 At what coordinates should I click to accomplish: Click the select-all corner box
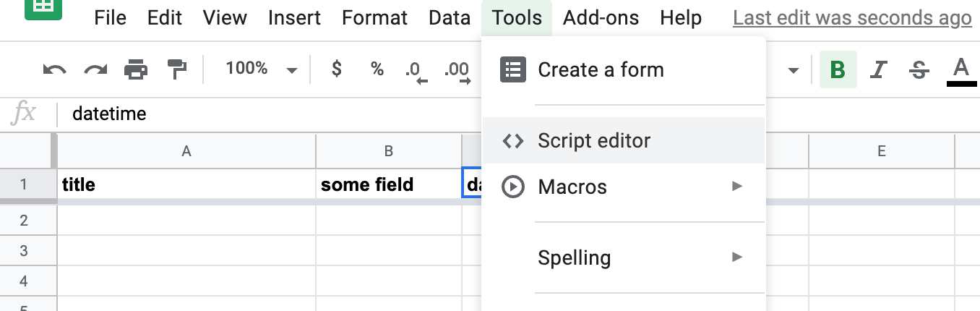pos(27,151)
